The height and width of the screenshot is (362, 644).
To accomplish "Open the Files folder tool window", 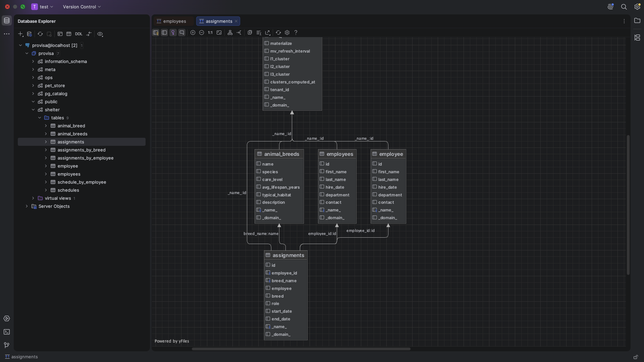I will [x=637, y=21].
